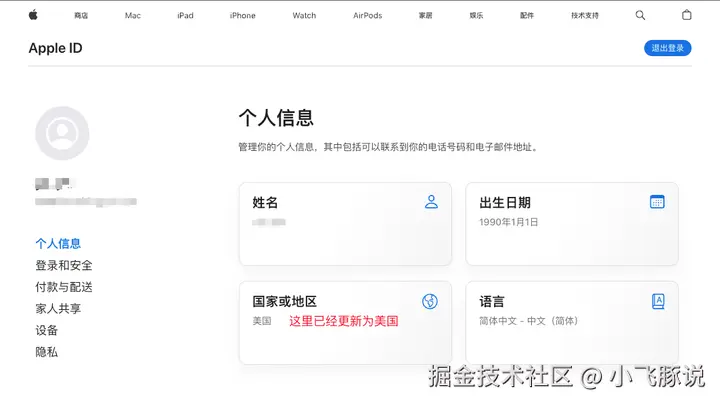Open the shopping bag icon

(x=686, y=15)
